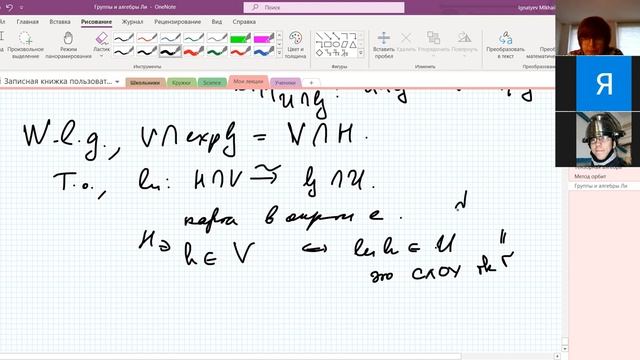Click the Undo arrow in the title bar
The image size is (640, 360).
coord(9,7)
